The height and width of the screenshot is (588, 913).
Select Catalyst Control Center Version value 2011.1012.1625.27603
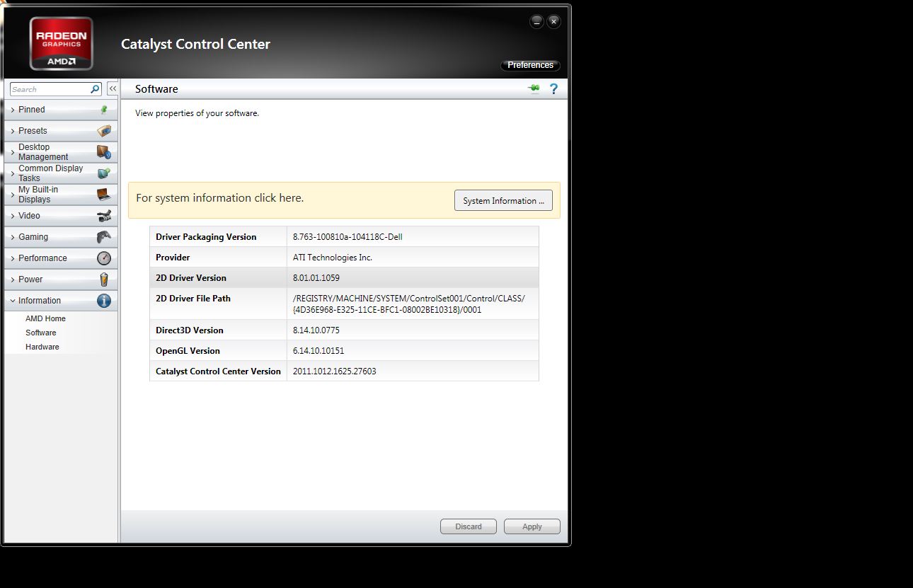tap(335, 371)
